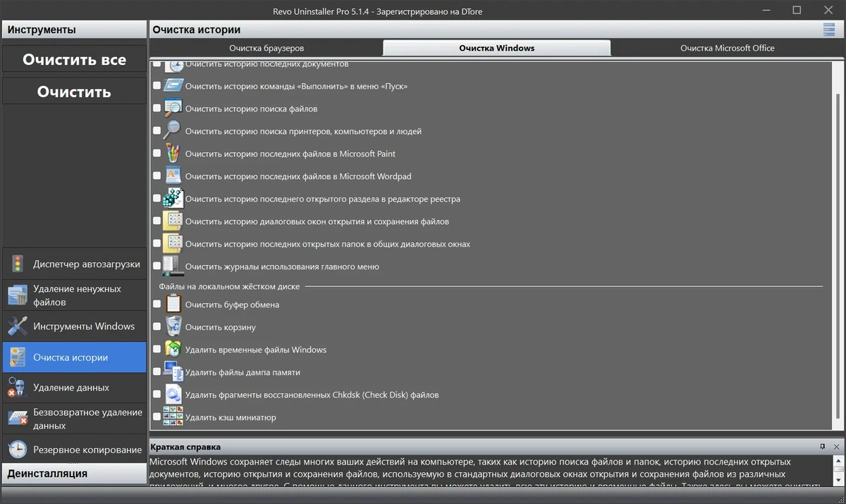Click the magnifier icon for printer search history
846x504 pixels.
pyautogui.click(x=173, y=131)
